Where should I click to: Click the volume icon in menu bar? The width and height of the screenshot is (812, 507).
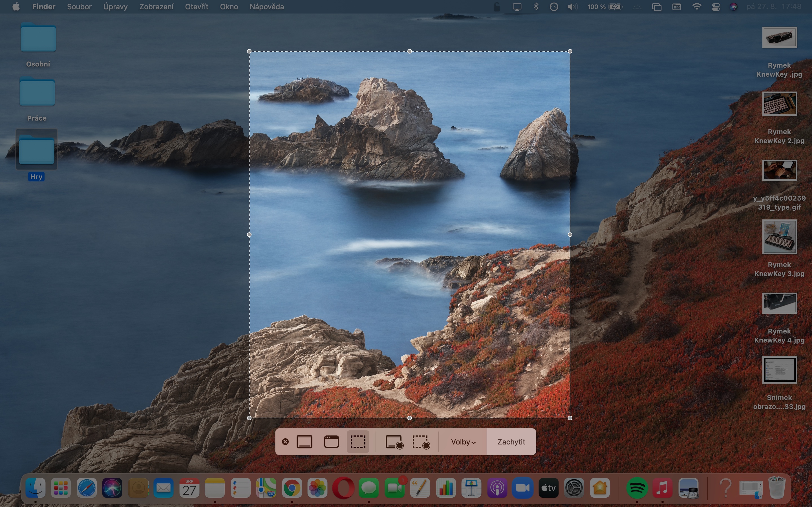point(572,7)
